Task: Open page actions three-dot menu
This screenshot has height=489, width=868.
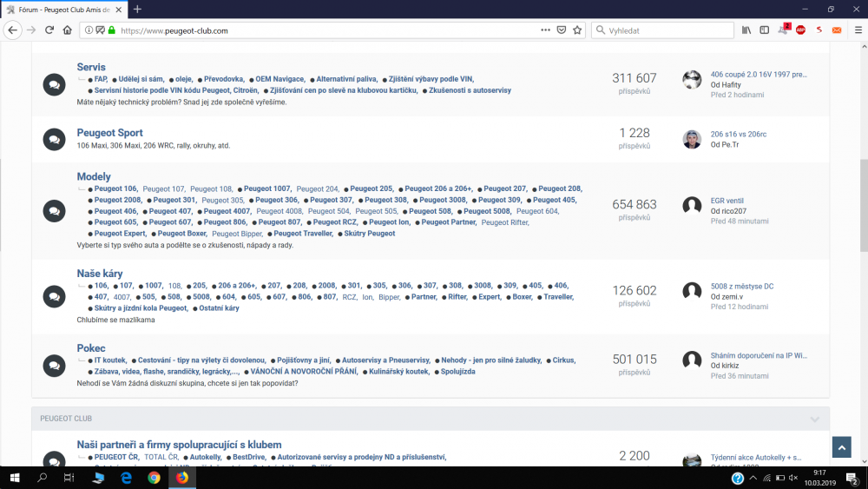Action: (x=545, y=30)
